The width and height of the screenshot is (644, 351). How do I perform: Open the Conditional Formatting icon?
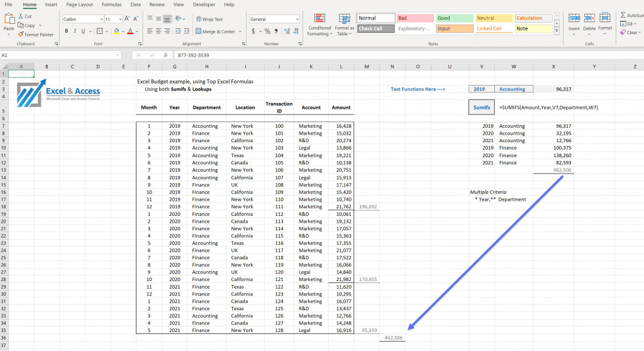coord(319,19)
